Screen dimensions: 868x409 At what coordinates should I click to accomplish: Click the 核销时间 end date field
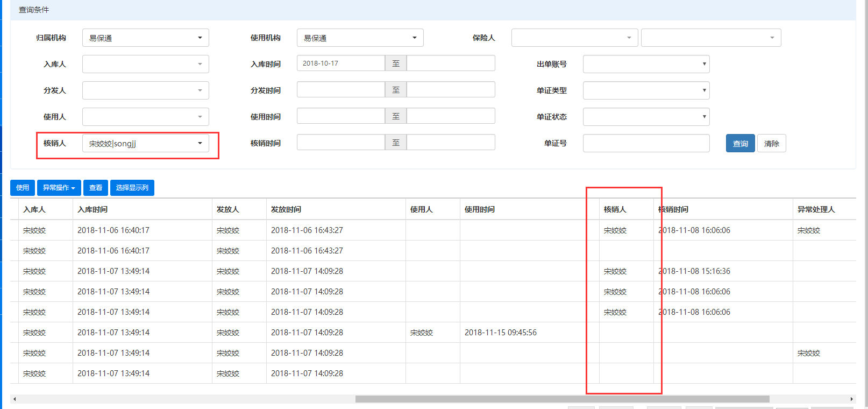tap(451, 143)
